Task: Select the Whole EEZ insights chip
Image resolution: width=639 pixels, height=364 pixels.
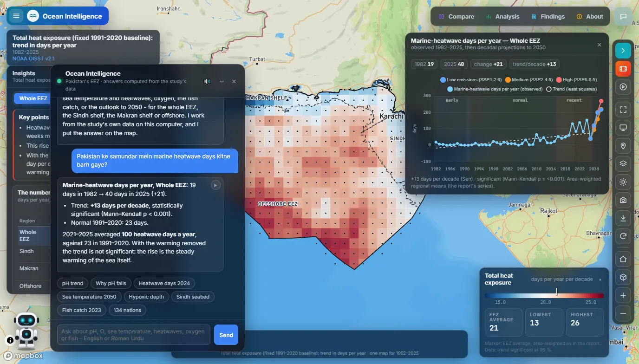Action: pyautogui.click(x=33, y=98)
